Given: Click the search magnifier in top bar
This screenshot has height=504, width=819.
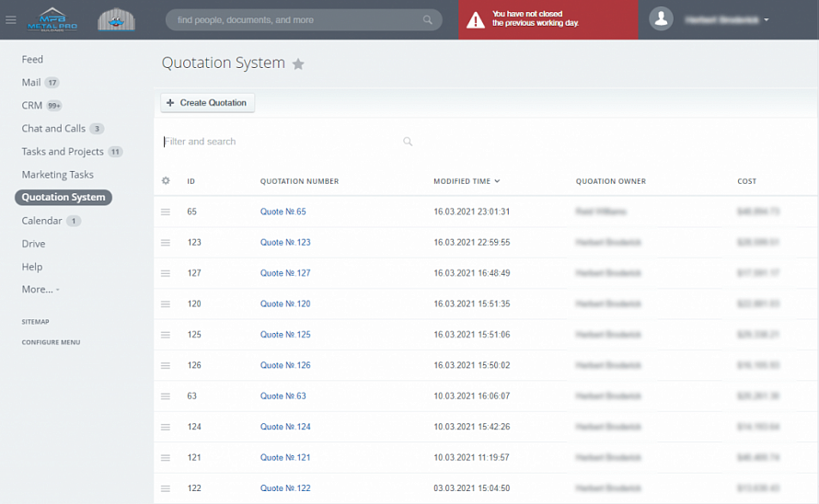Looking at the screenshot, I should pos(427,19).
